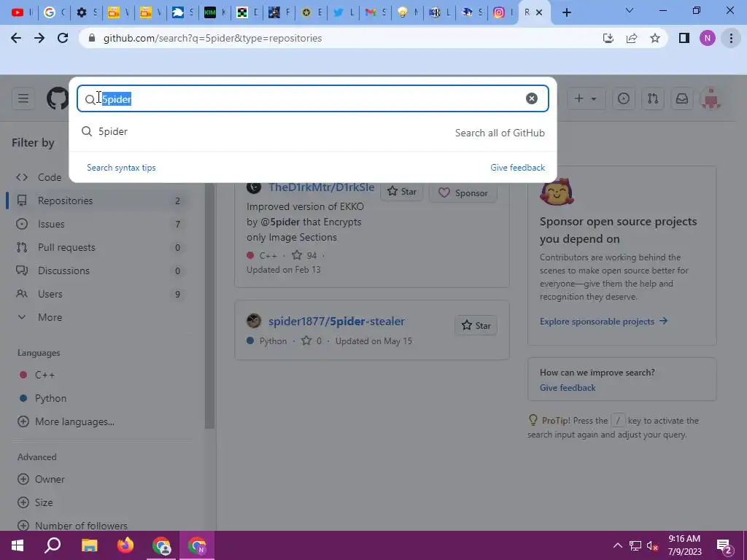Viewport: 747px width, 560px height.
Task: Filter results by Users
Action: click(98, 294)
